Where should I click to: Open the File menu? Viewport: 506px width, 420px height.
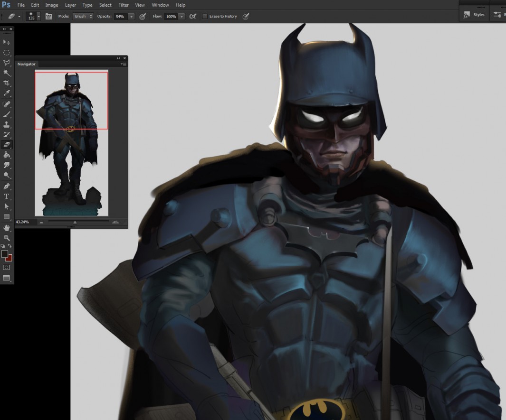point(21,5)
